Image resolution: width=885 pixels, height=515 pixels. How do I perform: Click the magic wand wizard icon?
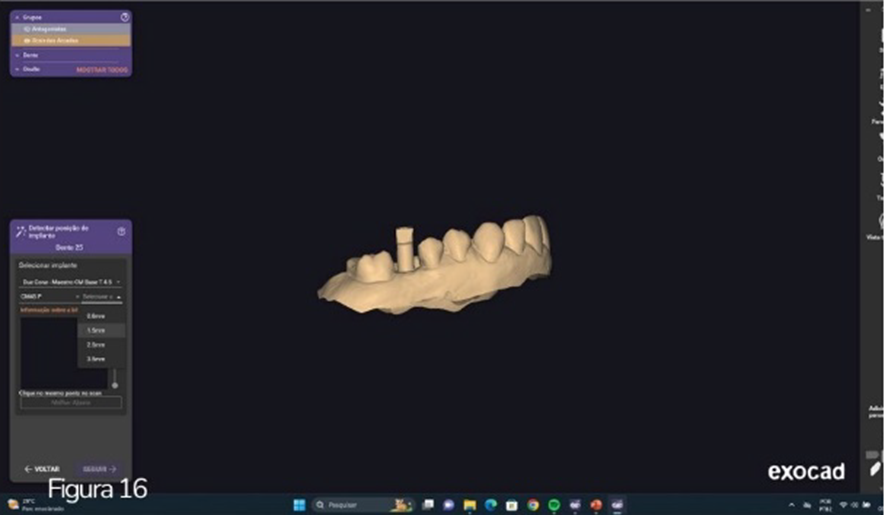click(x=19, y=231)
